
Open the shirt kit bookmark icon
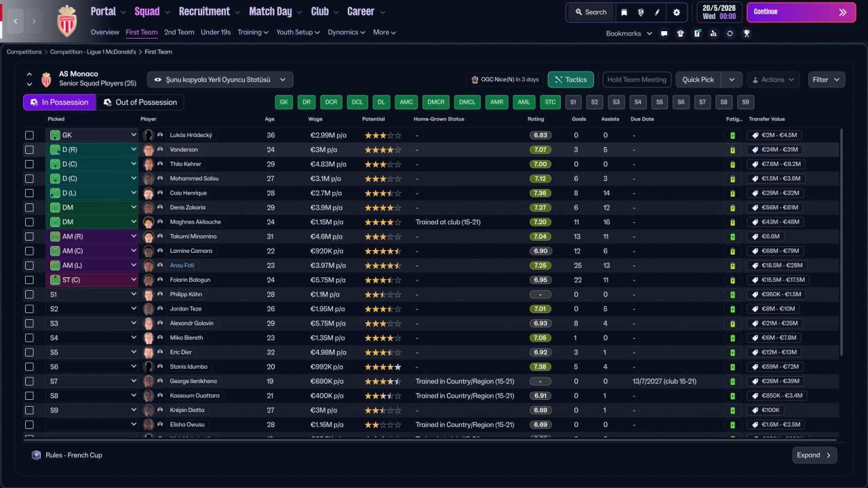coord(680,33)
